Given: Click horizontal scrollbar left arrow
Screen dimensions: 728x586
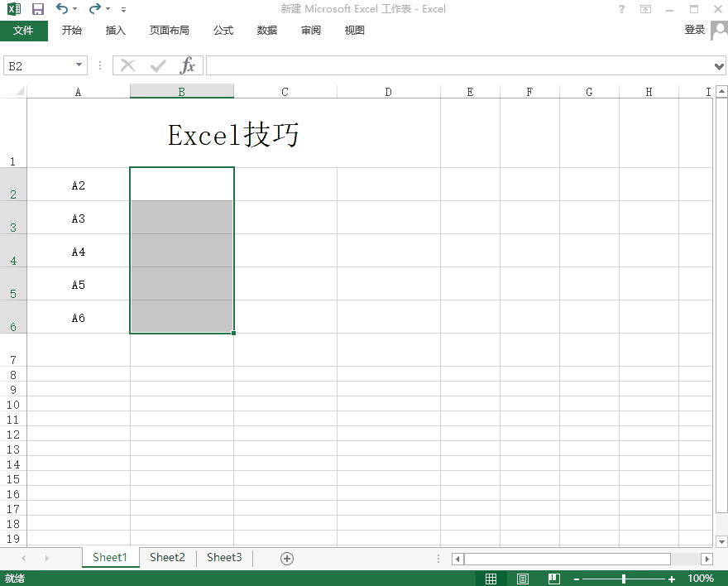Looking at the screenshot, I should (x=457, y=559).
